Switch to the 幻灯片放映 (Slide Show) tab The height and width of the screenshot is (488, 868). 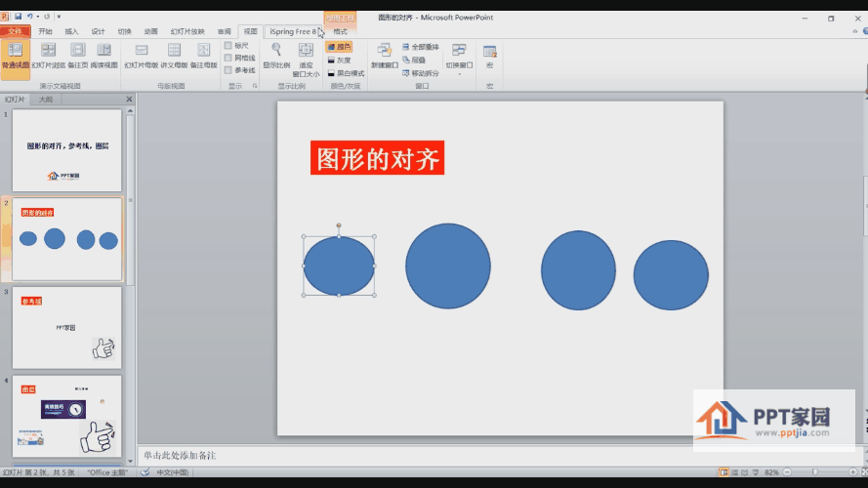coord(187,31)
